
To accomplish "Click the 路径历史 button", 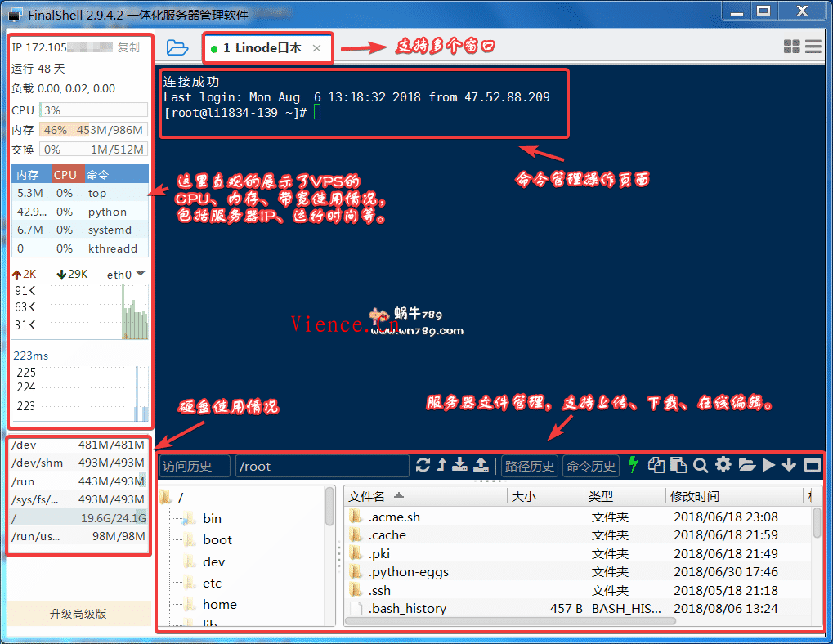I will (x=530, y=466).
